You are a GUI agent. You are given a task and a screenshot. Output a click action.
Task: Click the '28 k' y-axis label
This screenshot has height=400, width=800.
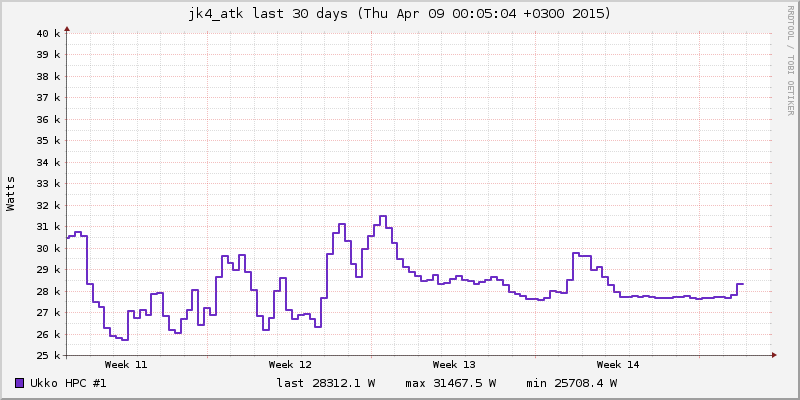tap(49, 291)
